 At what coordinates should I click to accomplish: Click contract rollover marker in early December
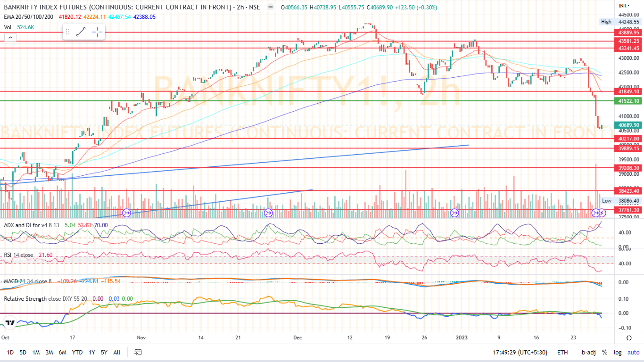[268, 213]
